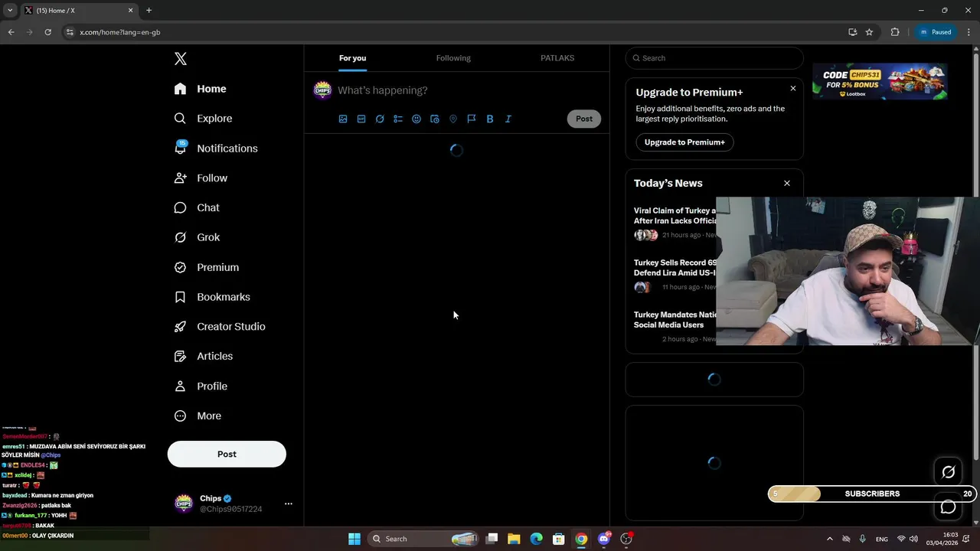This screenshot has width=980, height=551.
Task: Open the browser tab search dropdown
Action: [x=10, y=11]
